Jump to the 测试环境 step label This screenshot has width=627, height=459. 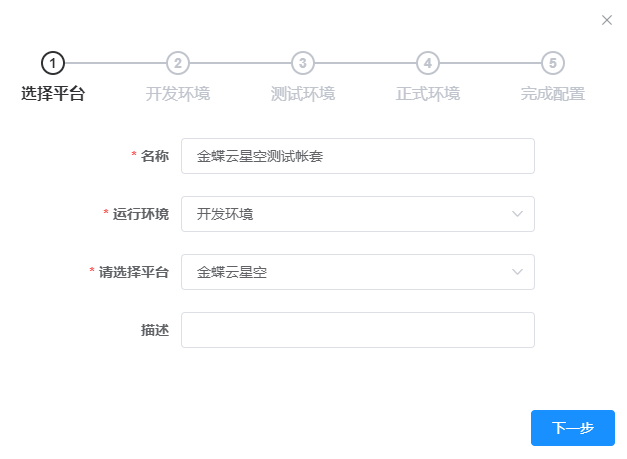tap(303, 94)
